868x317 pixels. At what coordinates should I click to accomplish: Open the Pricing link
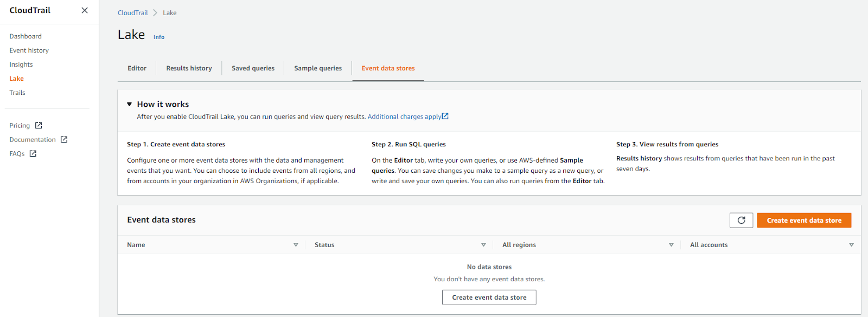coord(20,126)
